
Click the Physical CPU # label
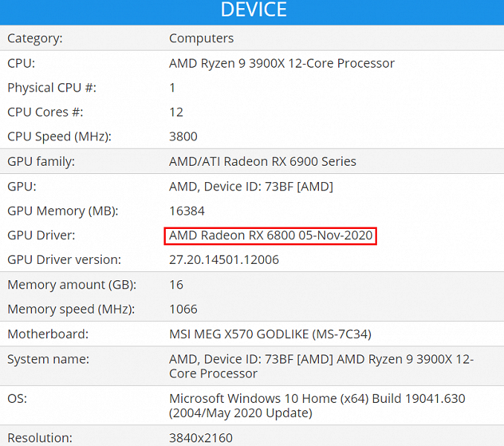pos(51,88)
